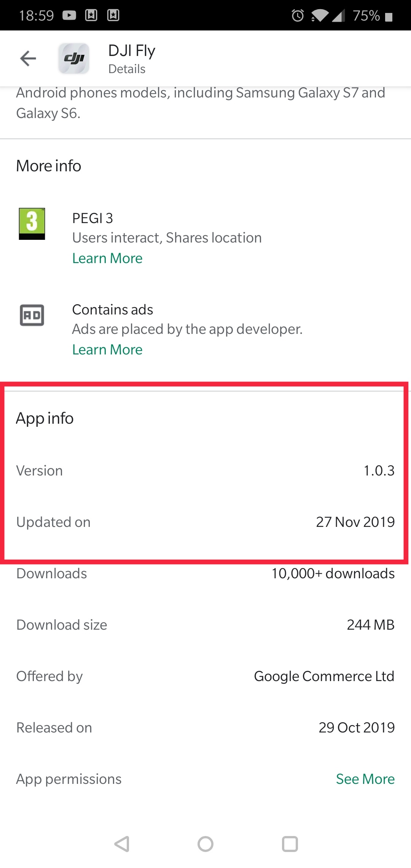The image size is (411, 868).
Task: Tap the DJI Fly app icon
Action: click(x=74, y=59)
